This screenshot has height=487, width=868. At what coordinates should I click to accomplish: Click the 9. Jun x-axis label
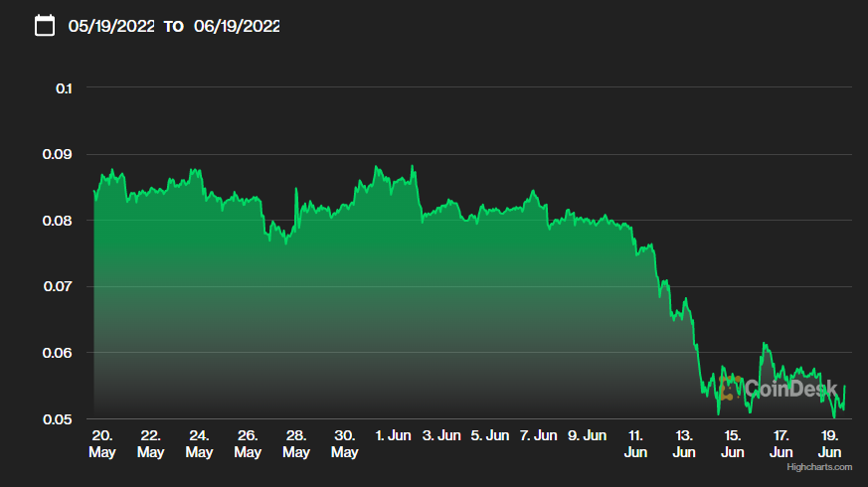point(588,435)
